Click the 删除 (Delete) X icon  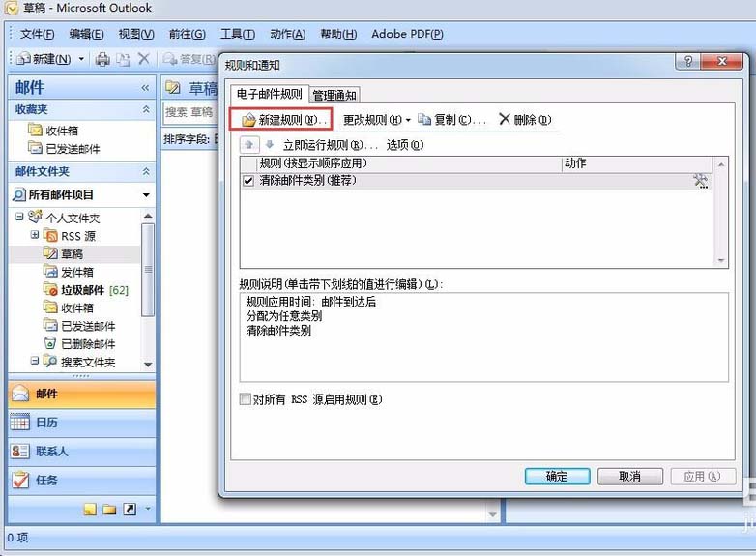(x=504, y=120)
